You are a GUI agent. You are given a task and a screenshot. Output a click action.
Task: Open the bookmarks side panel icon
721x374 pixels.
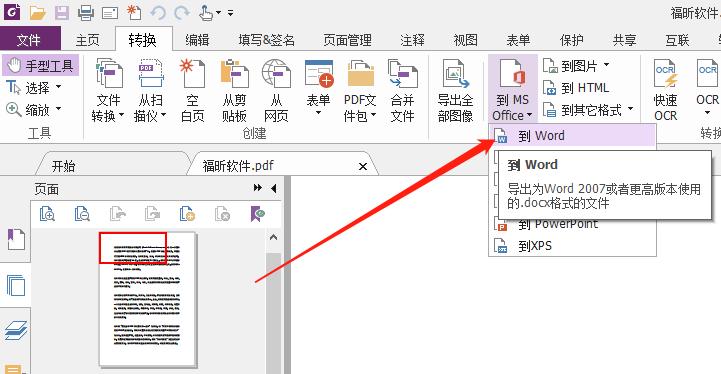pos(16,240)
